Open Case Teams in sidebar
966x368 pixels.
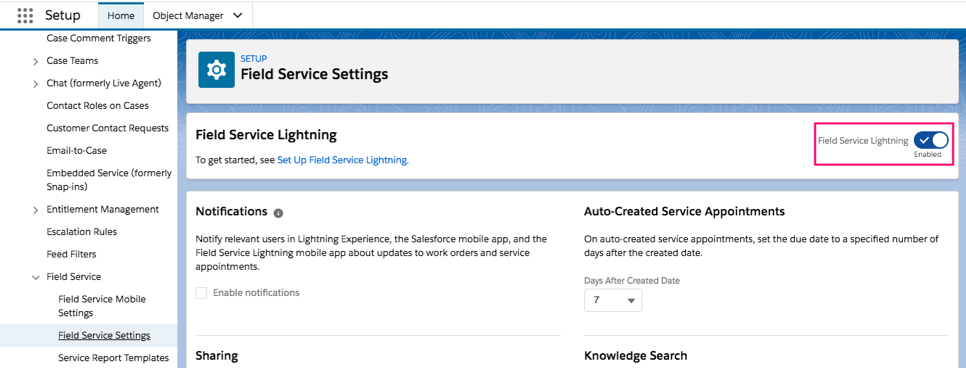pyautogui.click(x=72, y=60)
